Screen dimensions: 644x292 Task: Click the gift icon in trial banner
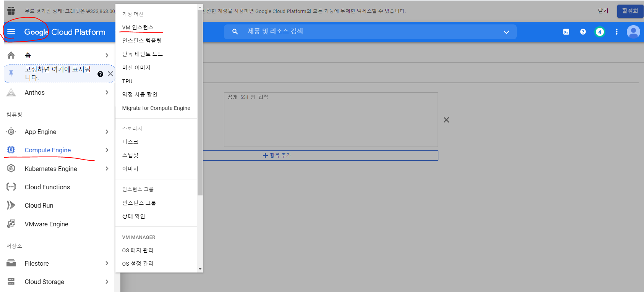(11, 11)
